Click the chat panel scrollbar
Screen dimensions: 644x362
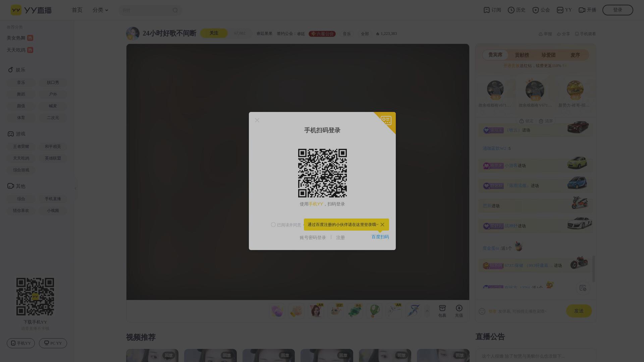pyautogui.click(x=594, y=269)
